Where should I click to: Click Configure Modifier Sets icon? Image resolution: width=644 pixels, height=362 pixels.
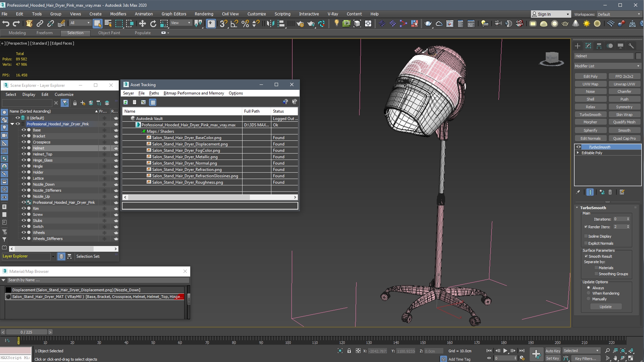622,192
